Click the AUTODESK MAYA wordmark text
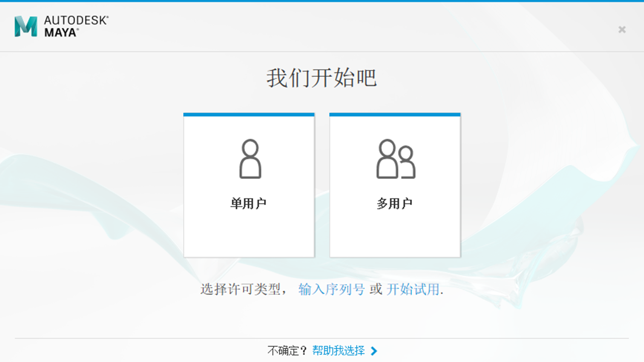Viewport: 644px width, 362px height. point(75,26)
